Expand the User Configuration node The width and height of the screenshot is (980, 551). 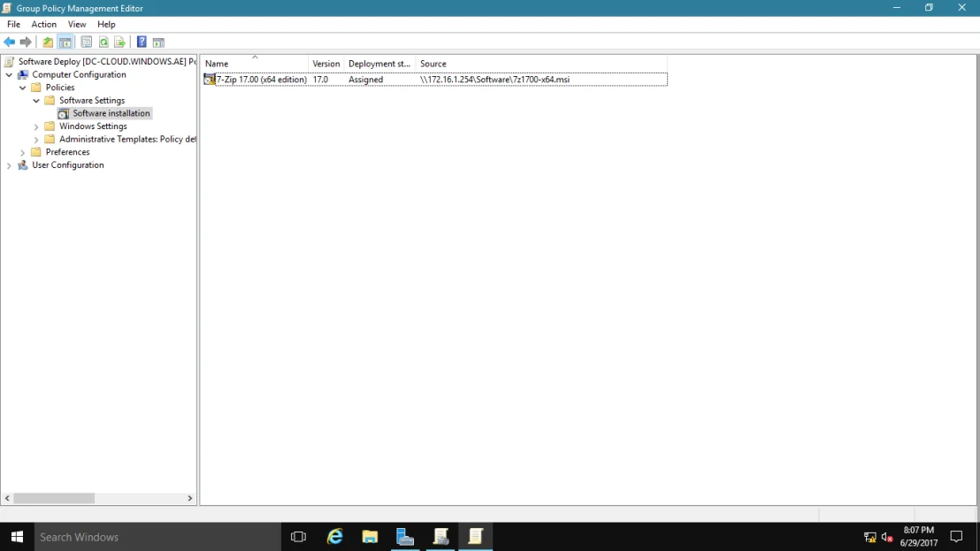pyautogui.click(x=9, y=165)
